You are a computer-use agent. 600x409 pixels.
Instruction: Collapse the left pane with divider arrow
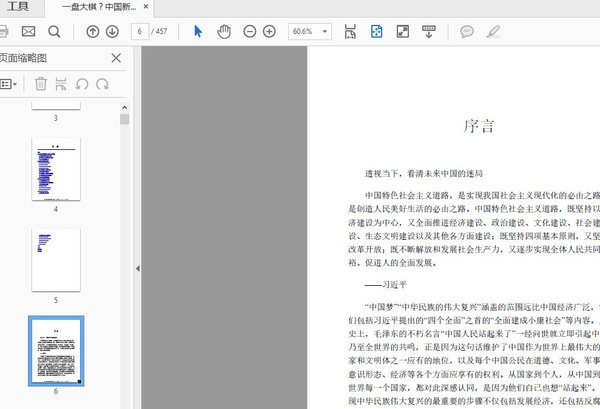click(137, 269)
